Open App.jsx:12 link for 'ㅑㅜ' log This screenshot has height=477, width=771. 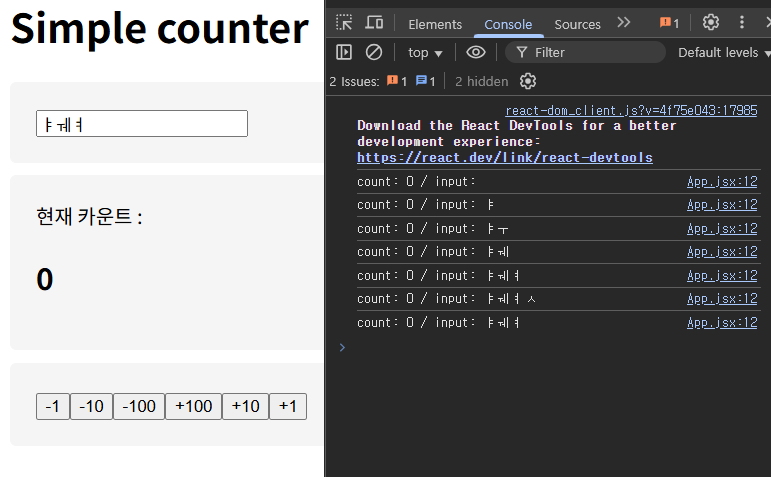[x=722, y=229]
